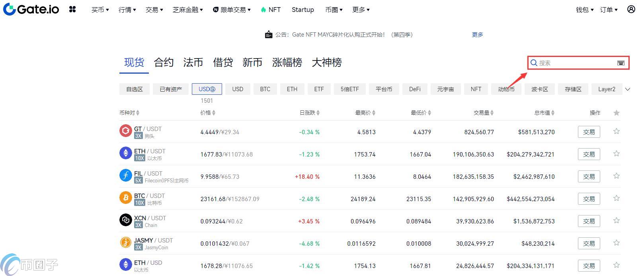
Task: Open the four-dot apps grid icon
Action: tap(72, 9)
